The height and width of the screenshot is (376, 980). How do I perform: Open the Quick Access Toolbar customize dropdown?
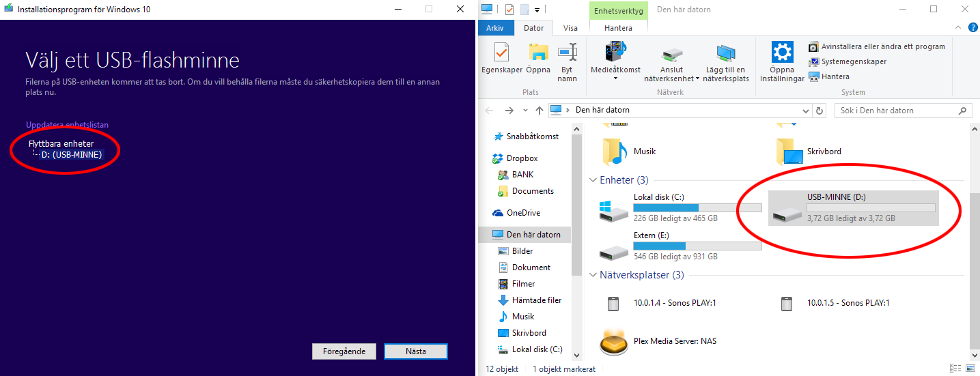click(x=537, y=10)
